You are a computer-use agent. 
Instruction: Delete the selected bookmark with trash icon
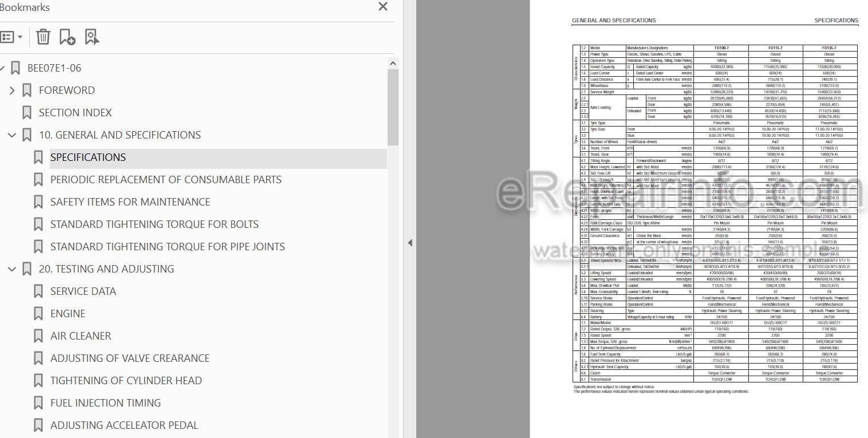43,37
